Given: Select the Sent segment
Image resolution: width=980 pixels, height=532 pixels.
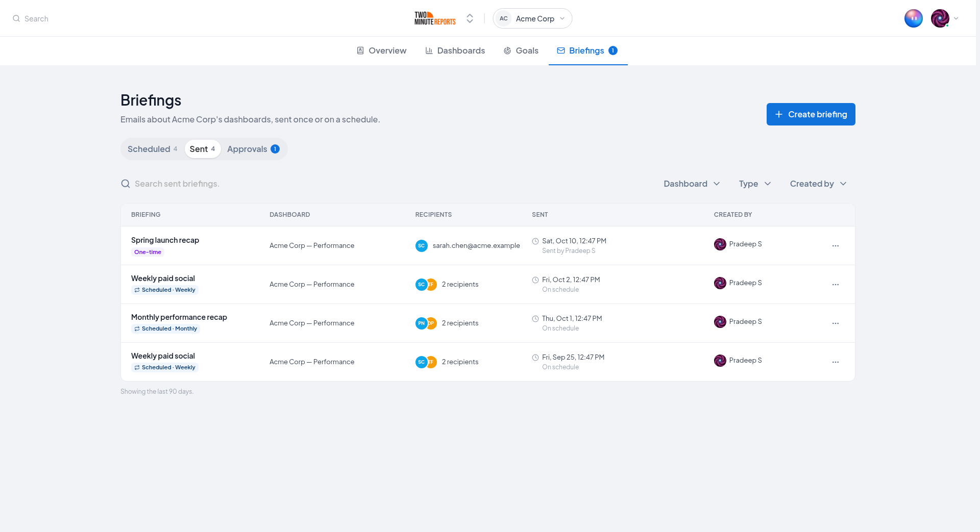Looking at the screenshot, I should tap(203, 149).
